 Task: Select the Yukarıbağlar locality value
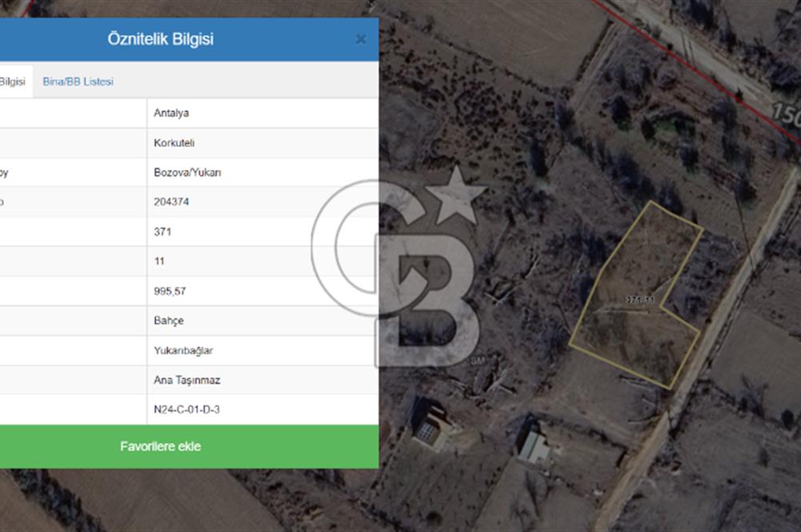pyautogui.click(x=183, y=350)
